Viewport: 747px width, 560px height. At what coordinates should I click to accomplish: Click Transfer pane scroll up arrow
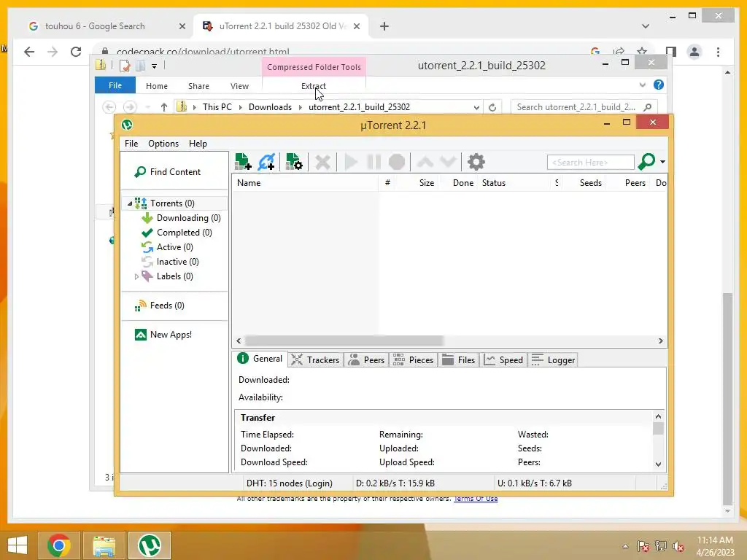click(659, 416)
